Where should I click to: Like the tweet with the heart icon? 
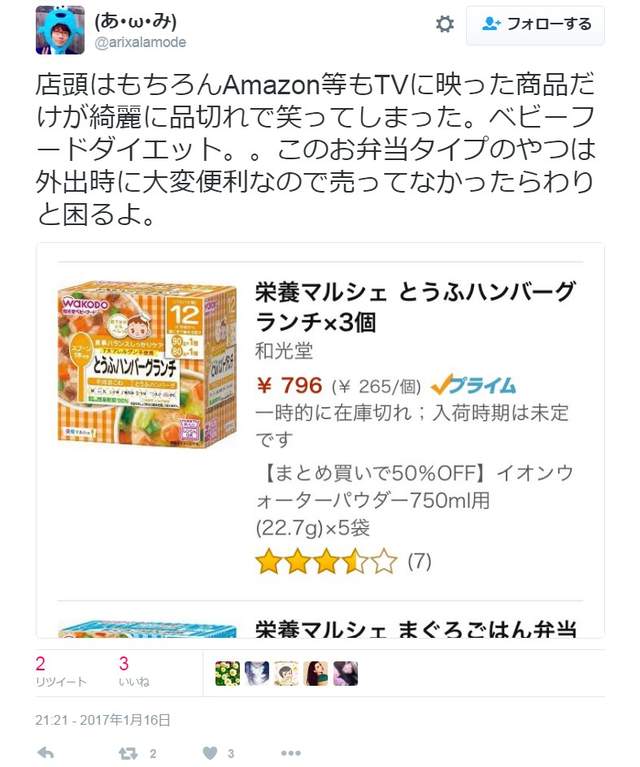point(210,753)
